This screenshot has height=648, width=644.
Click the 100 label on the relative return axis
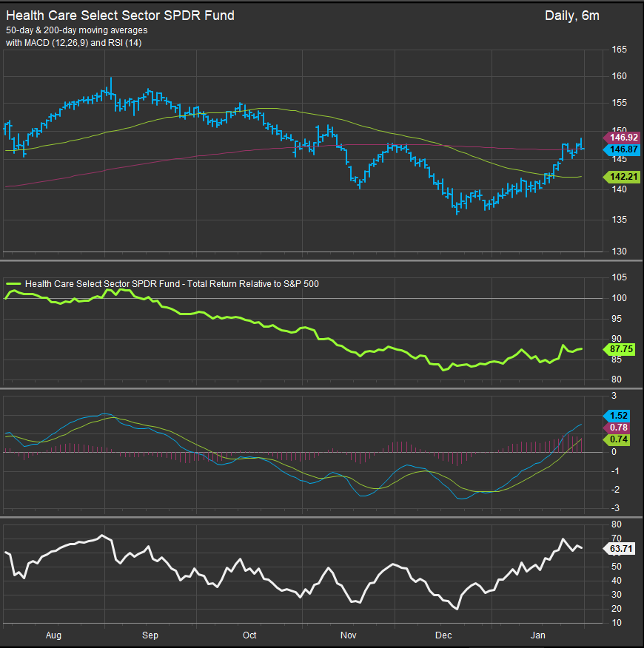click(x=619, y=298)
